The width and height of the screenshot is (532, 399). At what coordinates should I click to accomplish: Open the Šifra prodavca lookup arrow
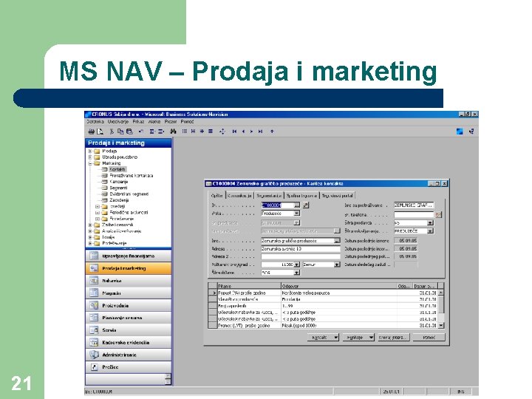pos(430,223)
